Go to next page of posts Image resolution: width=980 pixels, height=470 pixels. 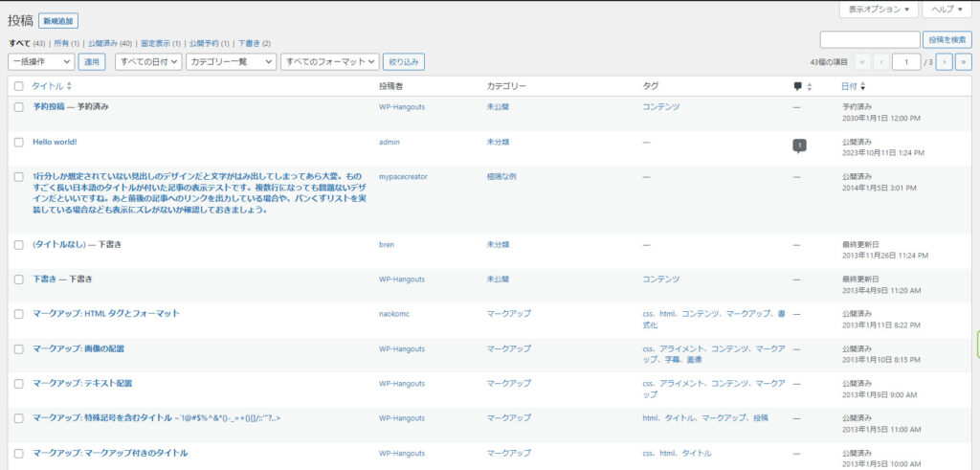[944, 61]
